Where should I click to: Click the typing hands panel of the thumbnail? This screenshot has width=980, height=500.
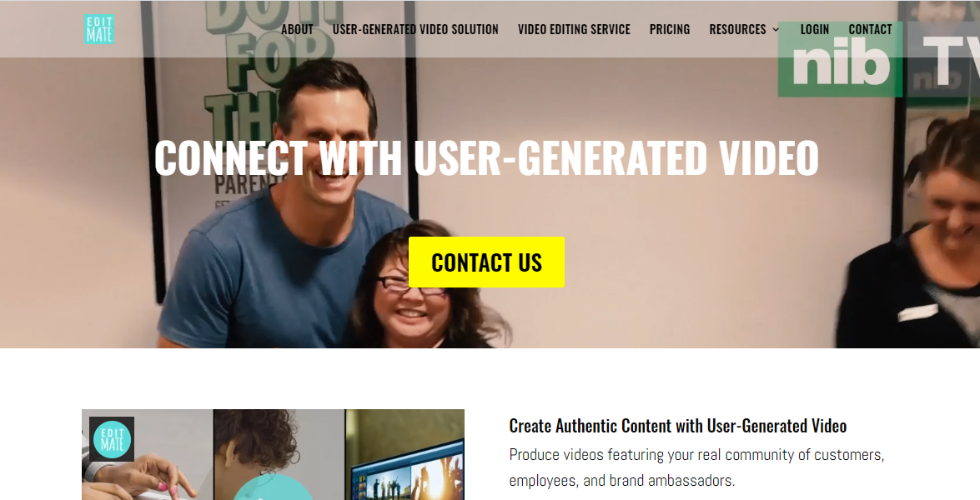coord(148,454)
